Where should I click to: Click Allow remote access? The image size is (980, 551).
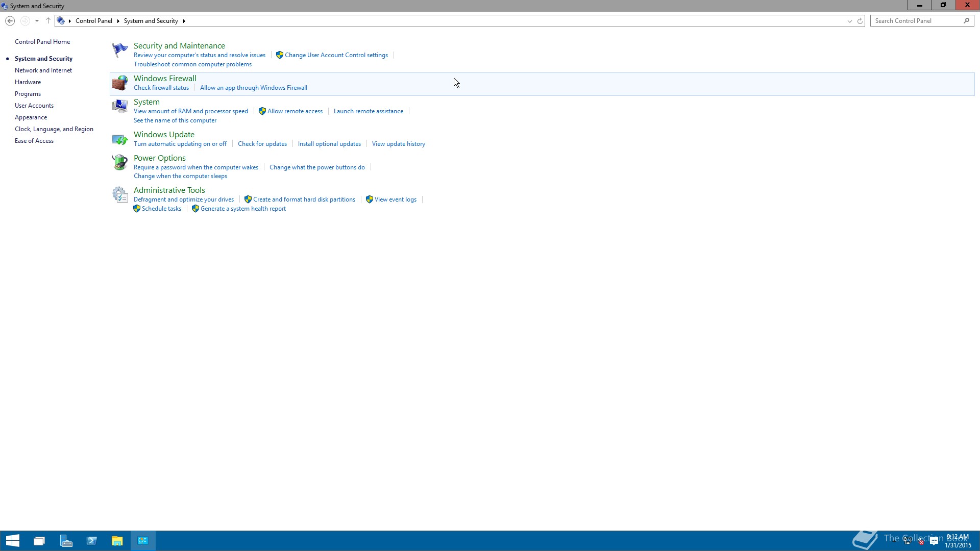click(x=295, y=111)
